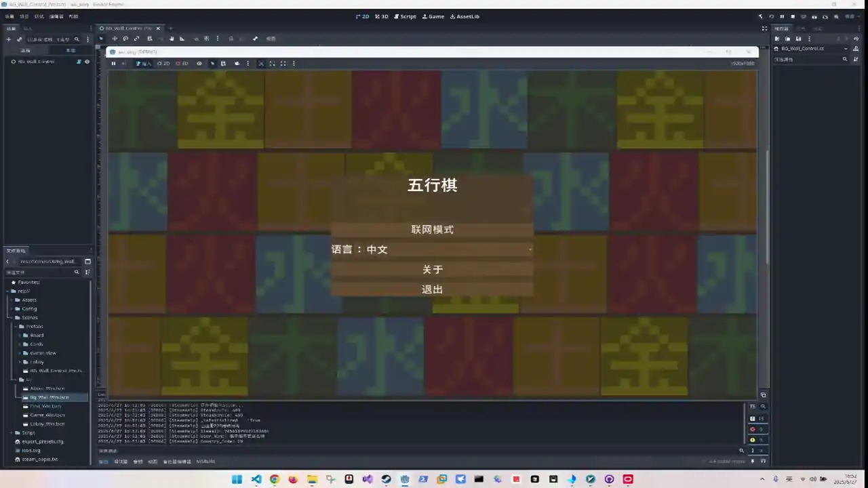Collapse the Scenes folder
Screen dimensions: 868x488
13,317
